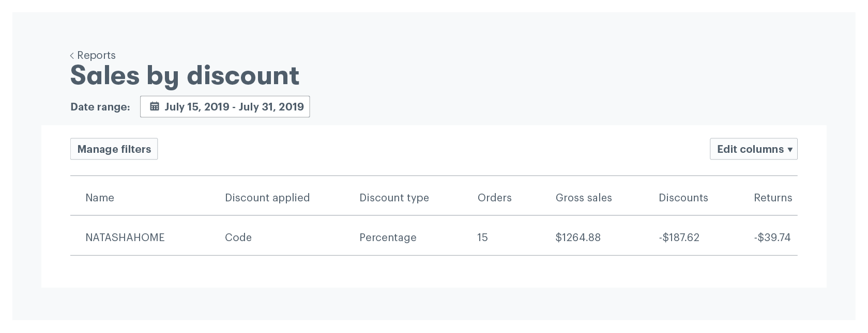The image size is (868, 333).
Task: Select the NATASHAHOME discount row
Action: 434,237
